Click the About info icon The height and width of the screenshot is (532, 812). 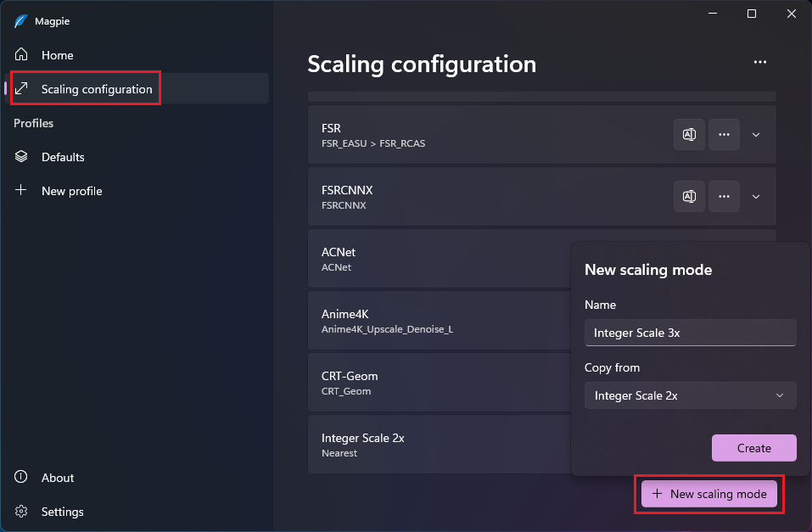coord(22,478)
